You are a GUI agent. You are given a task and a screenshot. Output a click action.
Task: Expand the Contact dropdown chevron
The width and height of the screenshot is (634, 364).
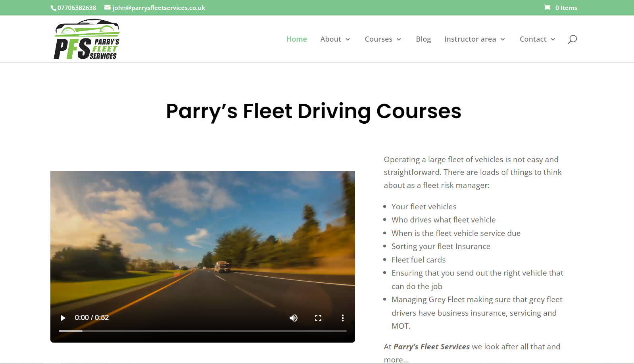[553, 39]
